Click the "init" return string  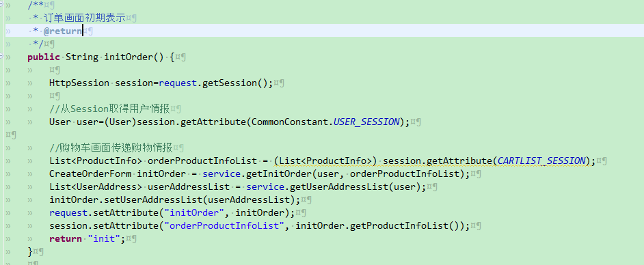pyautogui.click(x=104, y=239)
